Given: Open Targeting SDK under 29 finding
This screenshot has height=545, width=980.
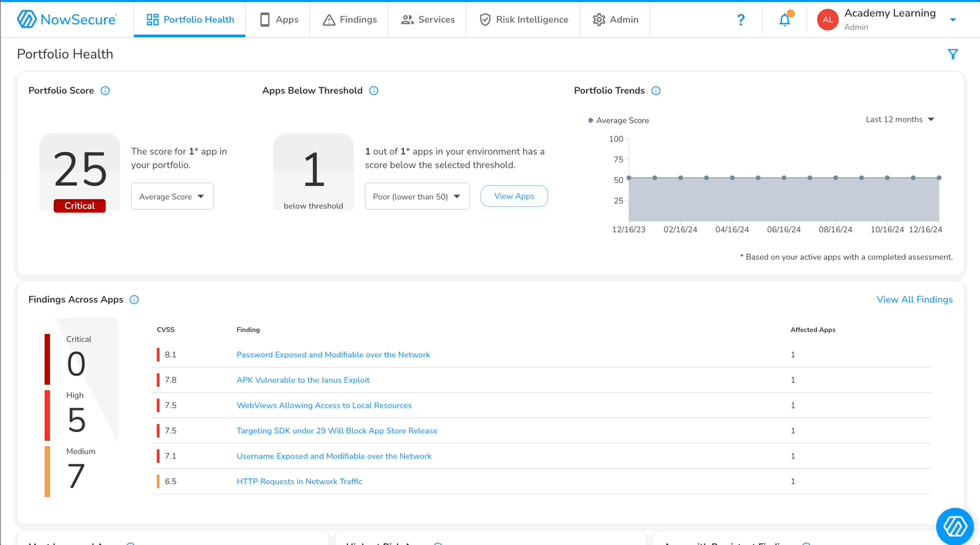Looking at the screenshot, I should 337,431.
